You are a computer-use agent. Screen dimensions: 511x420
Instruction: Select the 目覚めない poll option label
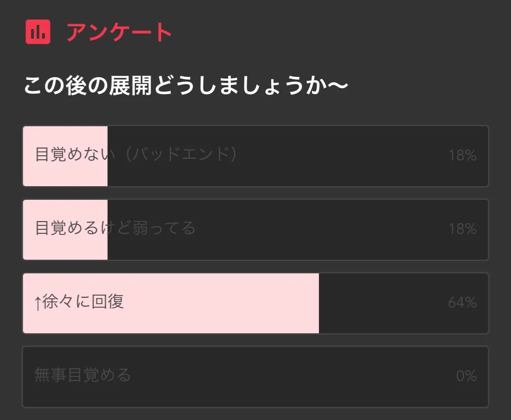coord(74,155)
